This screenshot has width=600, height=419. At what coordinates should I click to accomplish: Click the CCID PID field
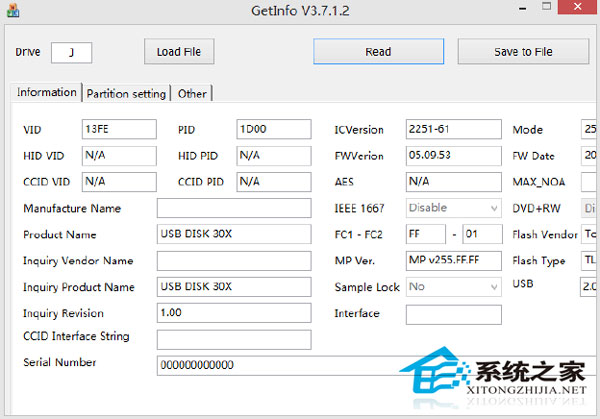pos(274,181)
